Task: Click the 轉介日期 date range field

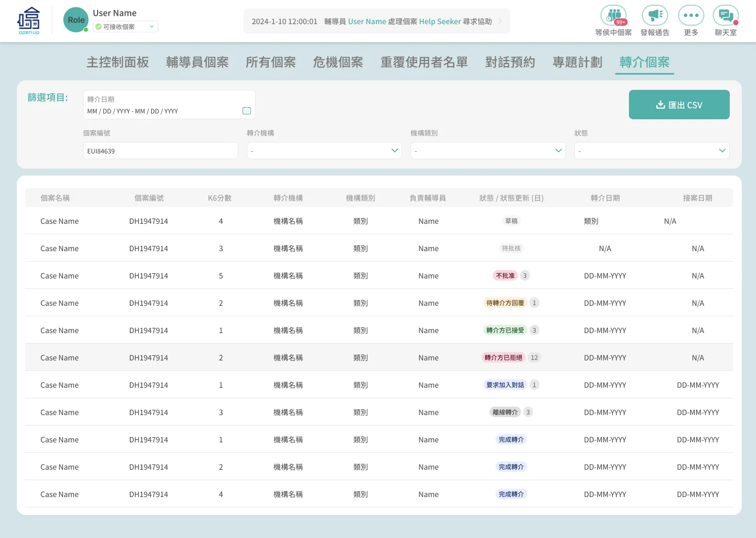Action: 169,105
